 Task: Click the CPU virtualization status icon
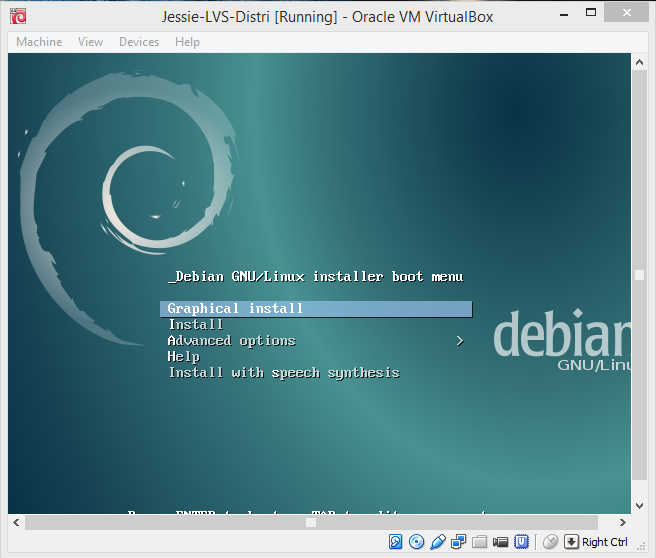[x=521, y=542]
